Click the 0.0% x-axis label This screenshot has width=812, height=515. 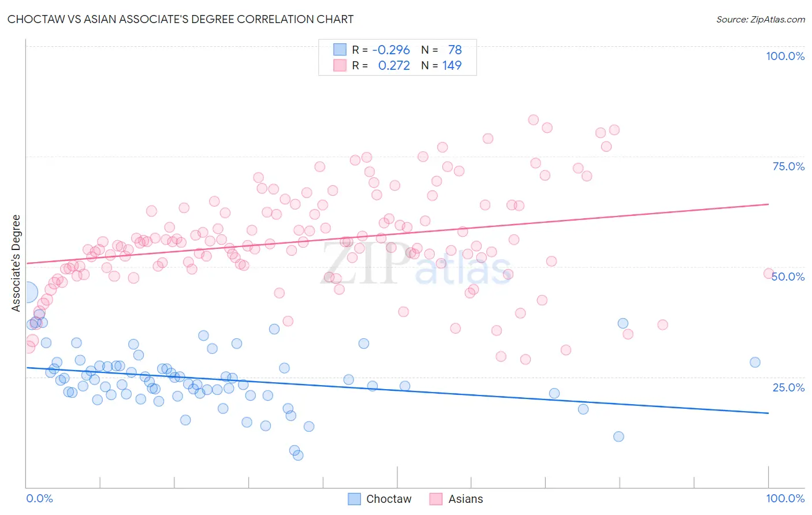click(x=39, y=498)
